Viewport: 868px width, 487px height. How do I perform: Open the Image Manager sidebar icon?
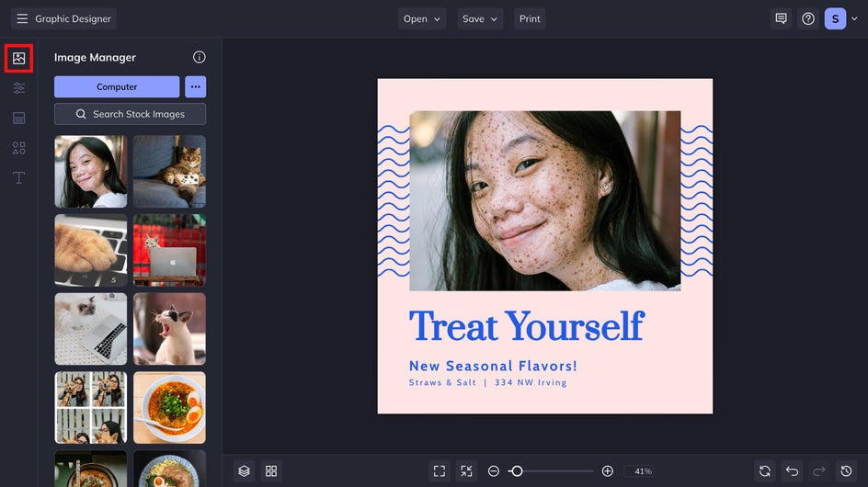(x=18, y=58)
